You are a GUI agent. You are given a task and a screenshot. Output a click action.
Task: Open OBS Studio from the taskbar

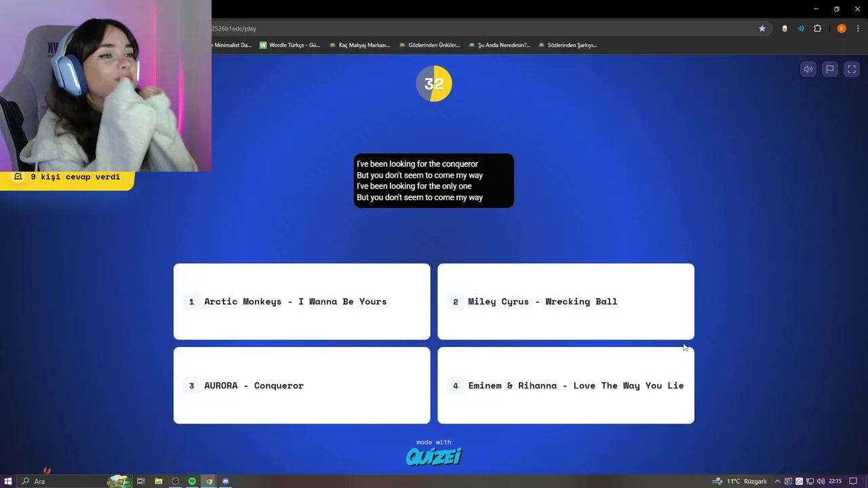(x=175, y=481)
